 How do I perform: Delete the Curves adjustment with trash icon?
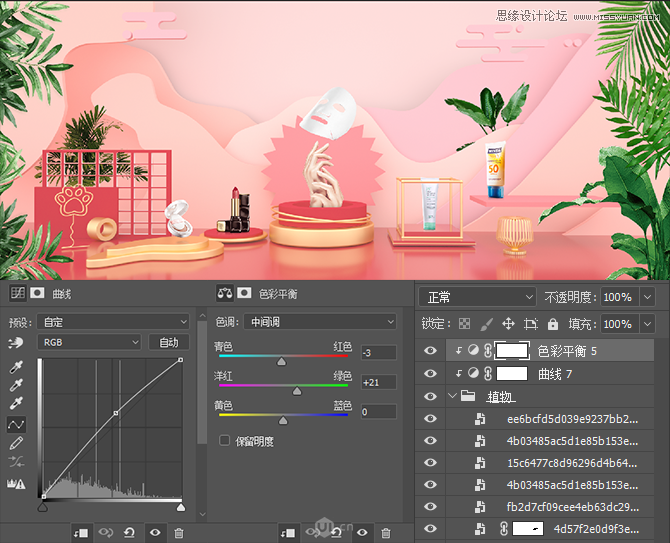tap(179, 533)
